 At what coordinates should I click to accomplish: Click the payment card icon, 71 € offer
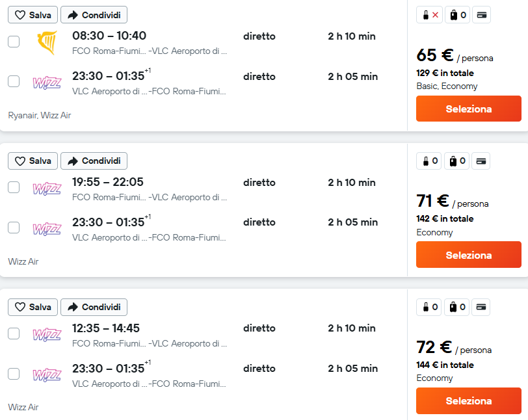click(481, 161)
